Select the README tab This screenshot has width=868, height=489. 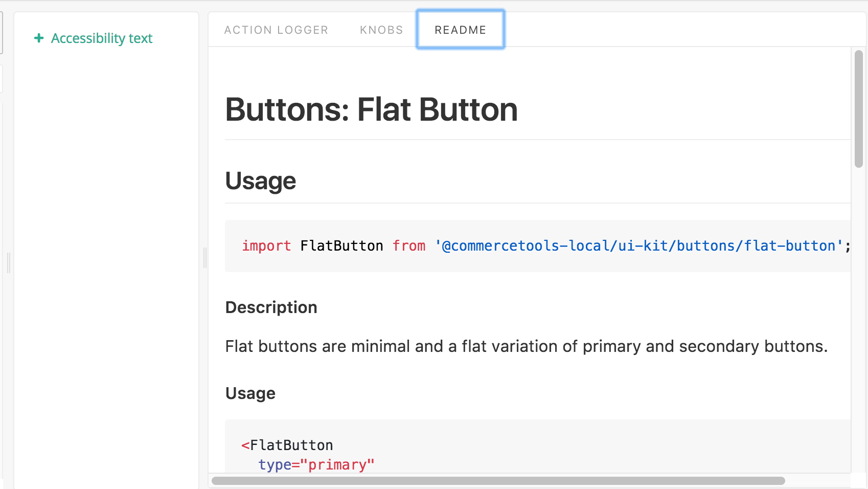(x=461, y=30)
